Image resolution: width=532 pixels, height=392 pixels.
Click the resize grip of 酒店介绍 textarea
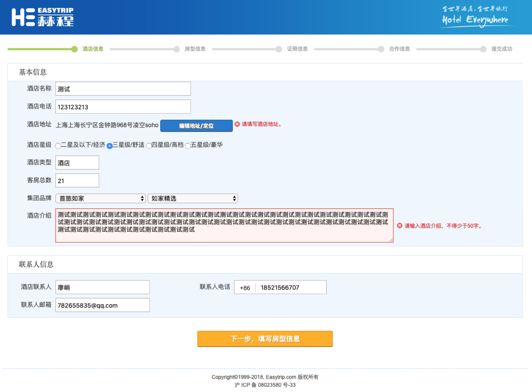point(391,240)
